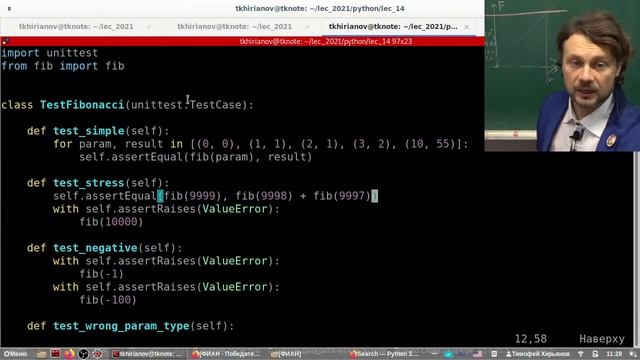The height and width of the screenshot is (360, 640).
Task: Open the file manager folder icon in taskbar
Action: click(x=42, y=354)
